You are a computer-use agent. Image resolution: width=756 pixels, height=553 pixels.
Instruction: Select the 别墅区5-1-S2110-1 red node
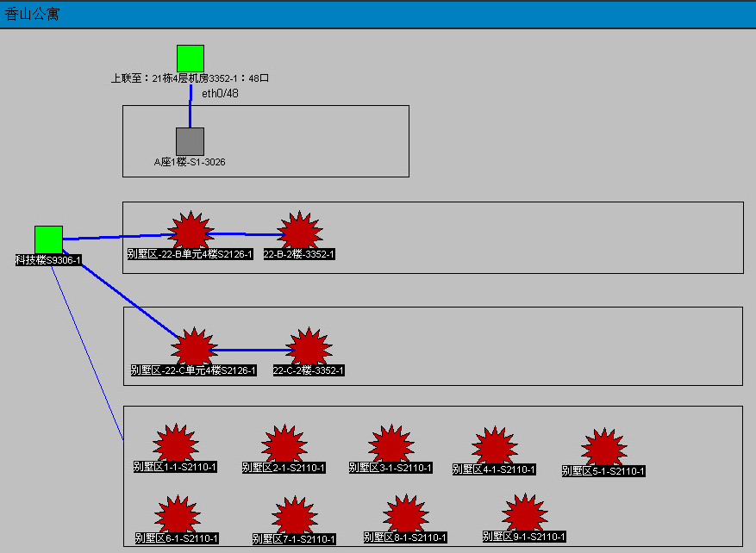tap(603, 449)
